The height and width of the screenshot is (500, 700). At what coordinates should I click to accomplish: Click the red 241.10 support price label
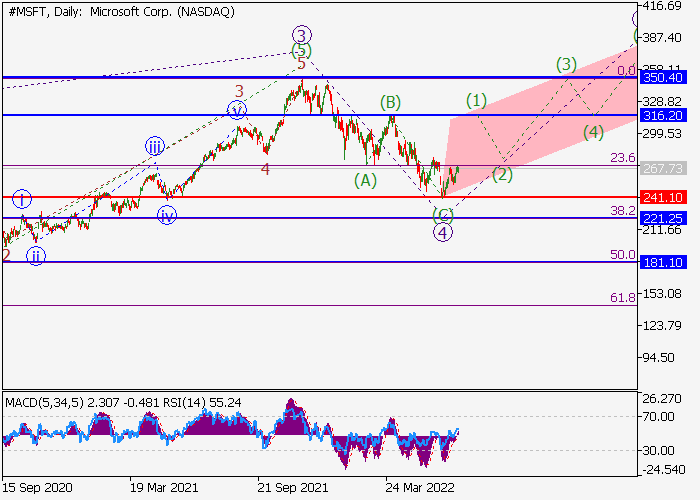point(662,197)
